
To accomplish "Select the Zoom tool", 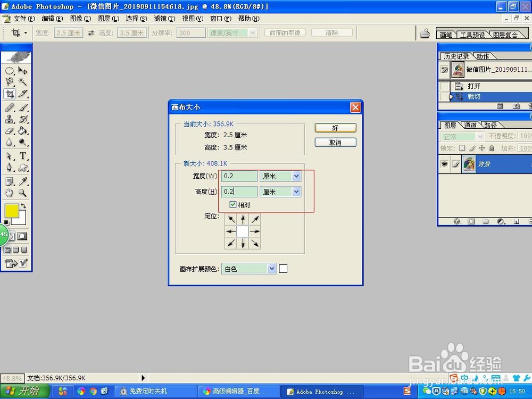I will (22, 193).
